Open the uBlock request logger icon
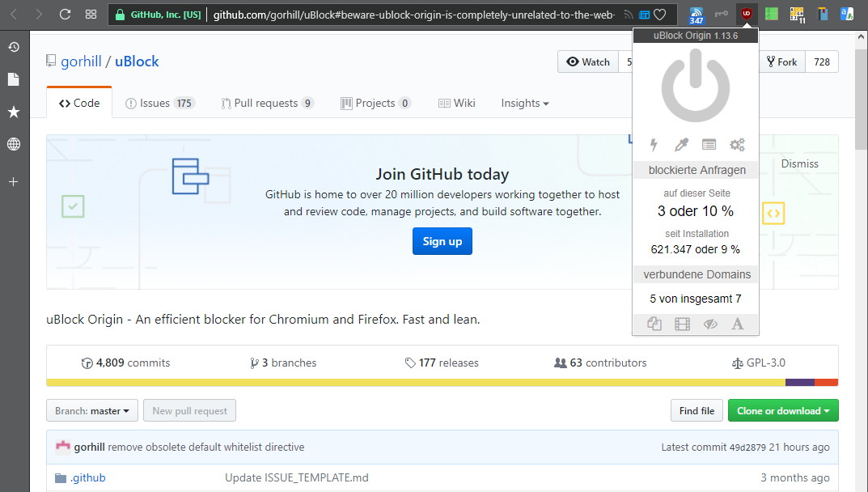868x492 pixels. [709, 145]
